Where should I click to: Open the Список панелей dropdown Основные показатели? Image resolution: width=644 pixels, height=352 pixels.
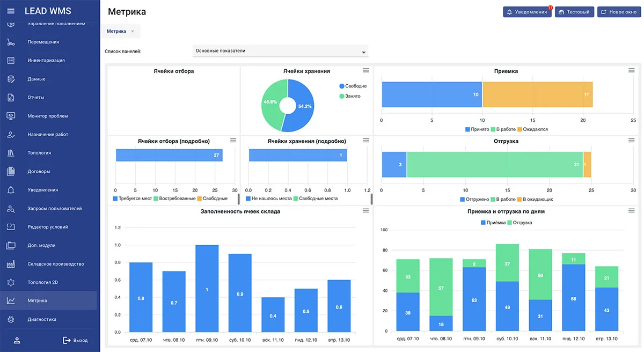(x=280, y=51)
